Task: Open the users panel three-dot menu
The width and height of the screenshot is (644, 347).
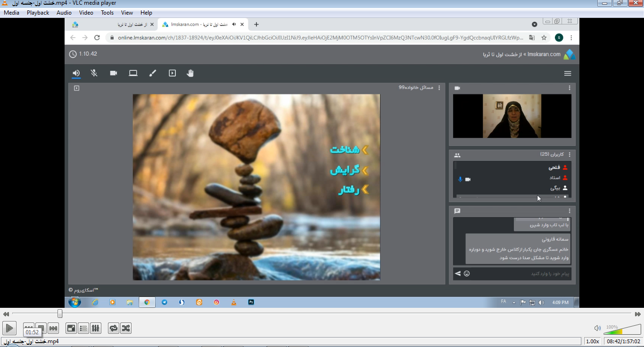Action: point(570,154)
